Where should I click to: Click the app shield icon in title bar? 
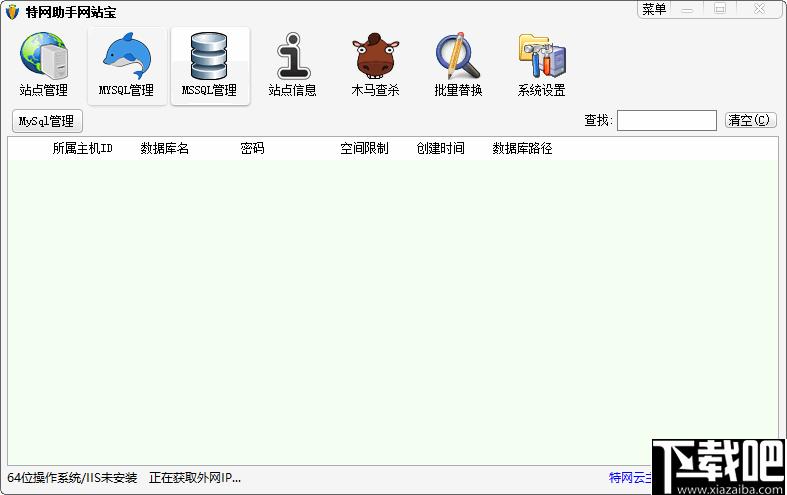[12, 12]
